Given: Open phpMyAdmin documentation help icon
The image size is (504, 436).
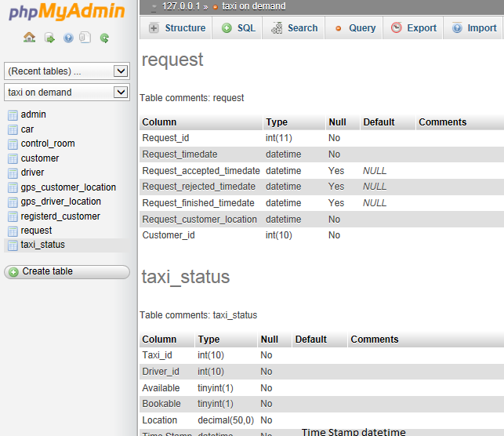Looking at the screenshot, I should pos(68,37).
